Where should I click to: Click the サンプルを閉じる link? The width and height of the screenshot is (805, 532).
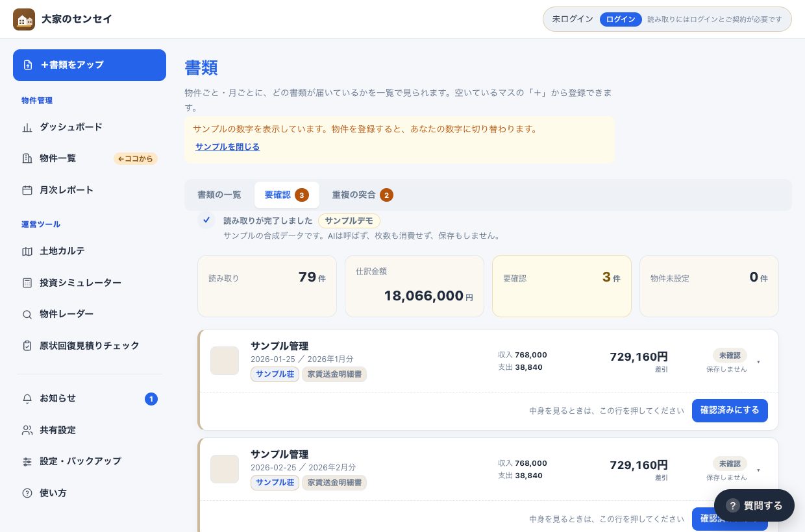tap(227, 147)
